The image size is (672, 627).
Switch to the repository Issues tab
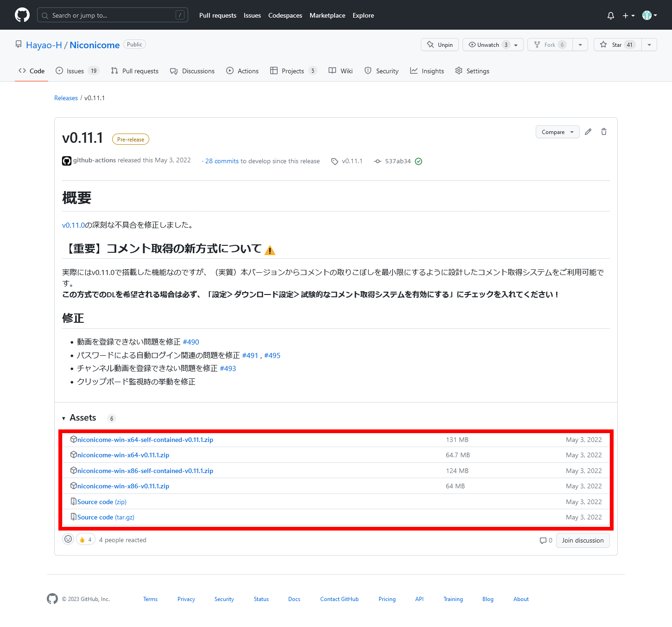pyautogui.click(x=77, y=71)
